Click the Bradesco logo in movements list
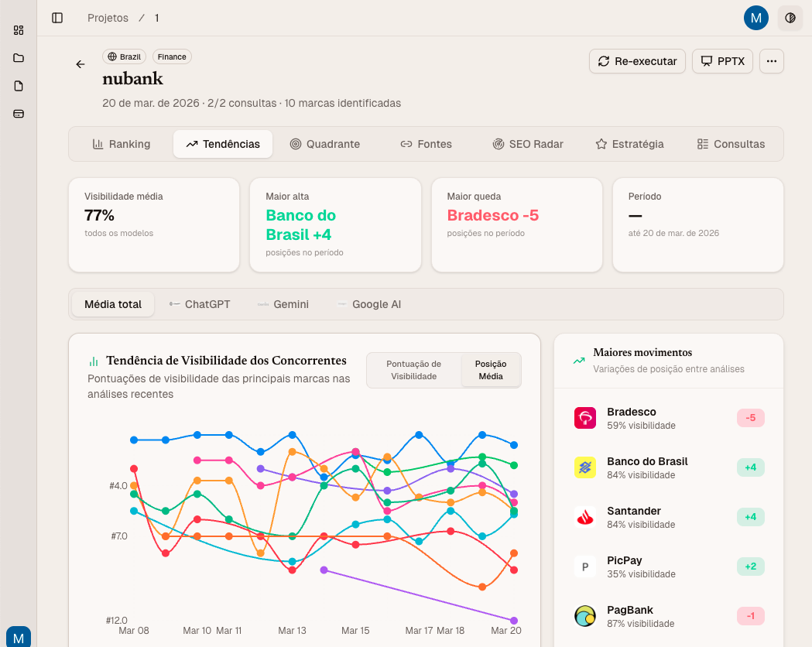The image size is (812, 647). (x=585, y=418)
